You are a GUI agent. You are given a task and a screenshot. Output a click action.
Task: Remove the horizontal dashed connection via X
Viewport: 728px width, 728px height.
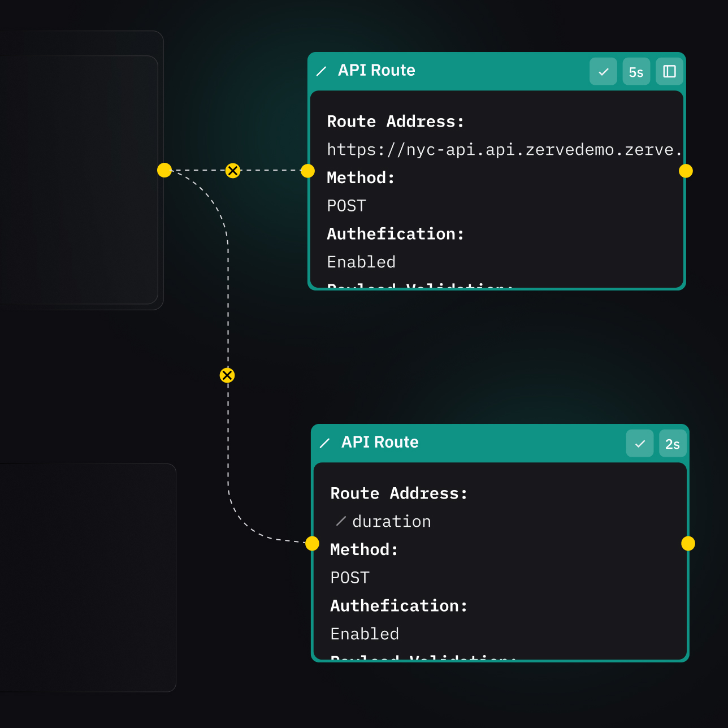[x=233, y=170]
